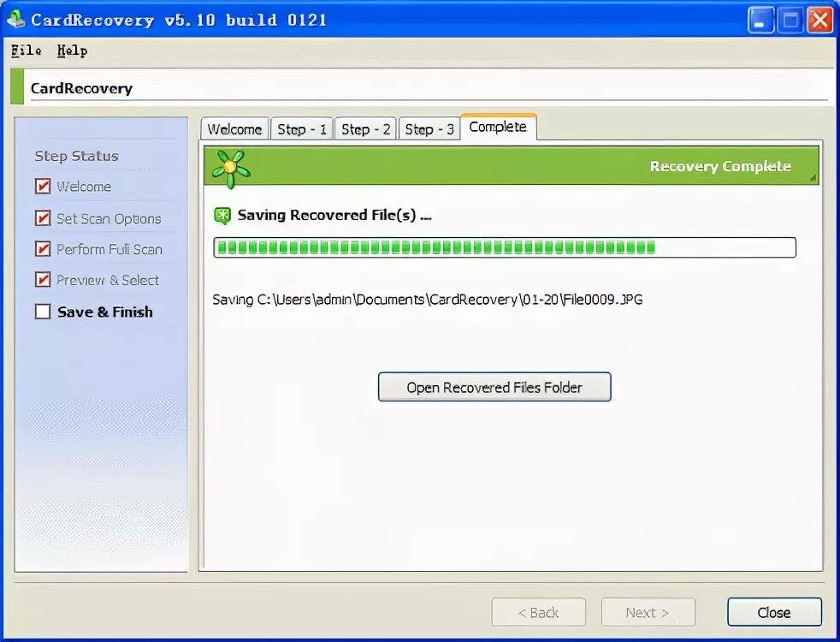Switch to the Step - 3 tab
This screenshot has height=642, width=840.
pyautogui.click(x=429, y=129)
